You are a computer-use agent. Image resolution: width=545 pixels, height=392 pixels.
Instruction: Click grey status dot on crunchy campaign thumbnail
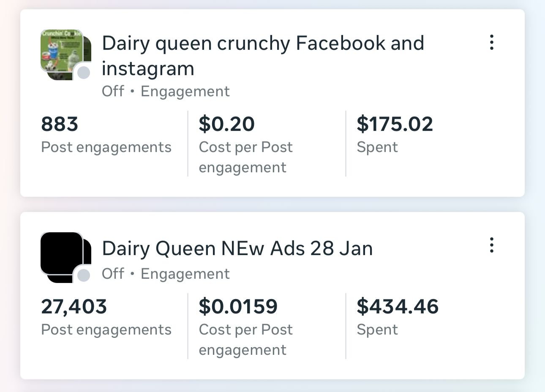(x=84, y=73)
